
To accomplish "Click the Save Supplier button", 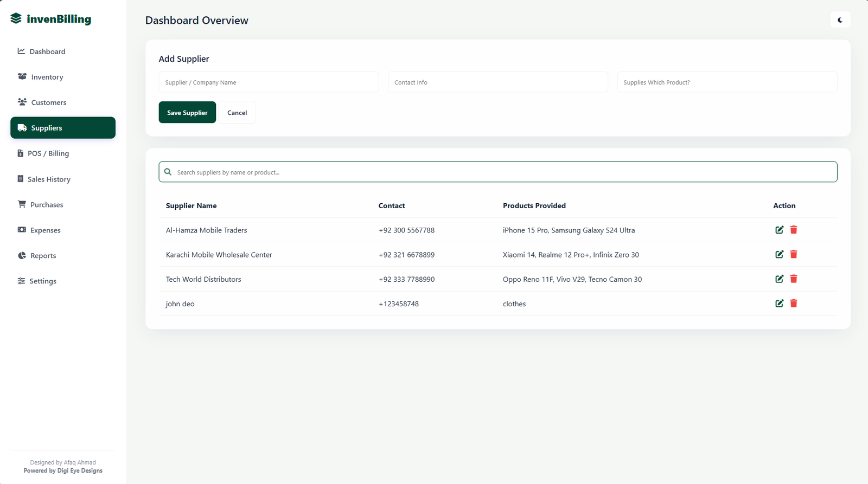I will 187,113.
